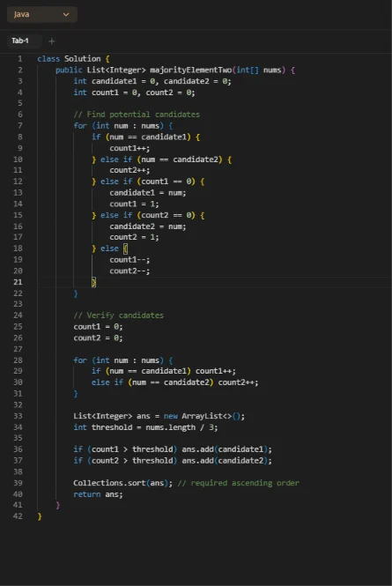Click 'List<Integer> ans = new ArrayList<>();' line

159,416
